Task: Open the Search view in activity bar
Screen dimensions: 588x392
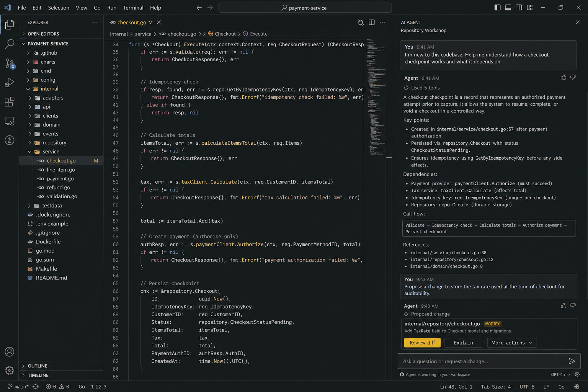Action: coord(10,44)
